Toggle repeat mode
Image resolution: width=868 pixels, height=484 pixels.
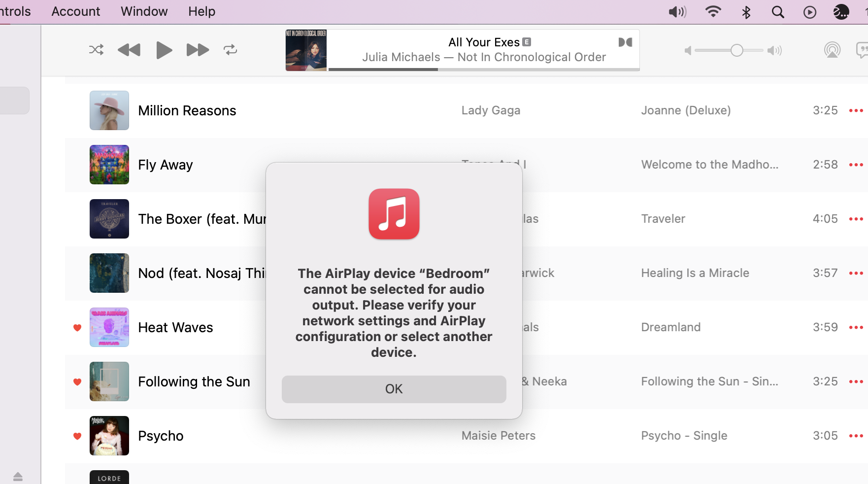(x=230, y=50)
